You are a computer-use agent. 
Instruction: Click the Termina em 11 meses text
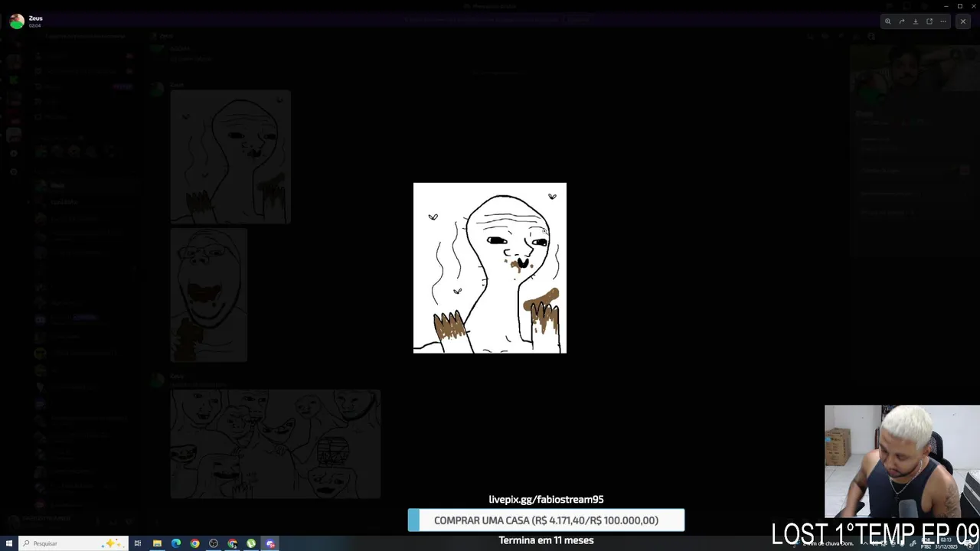546,540
